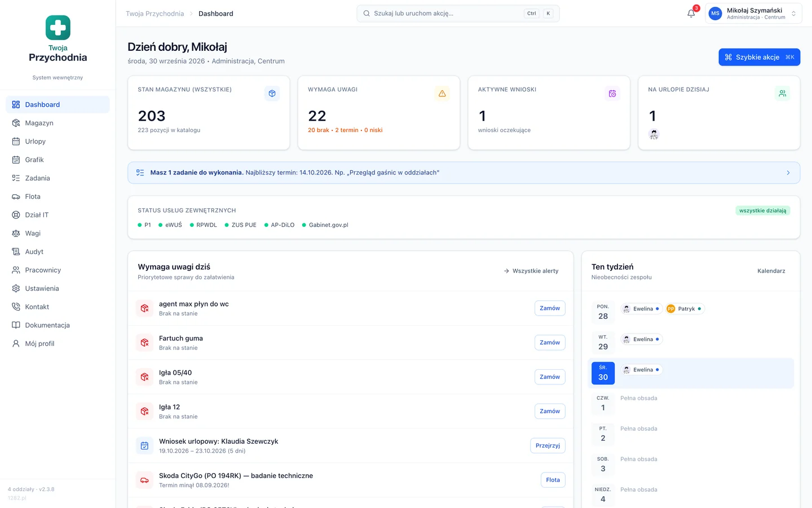Click the avatar under Na urlopie dzisiaj
812x508 pixels.
654,134
